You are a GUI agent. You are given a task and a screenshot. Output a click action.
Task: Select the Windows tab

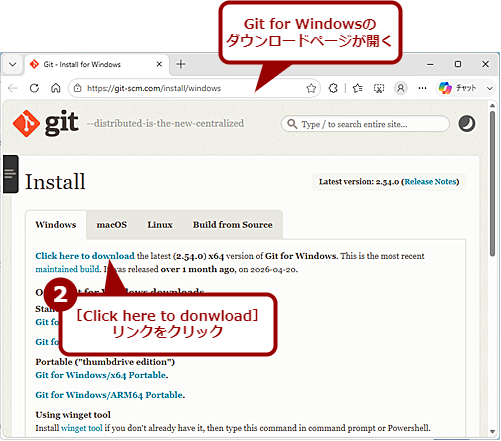pyautogui.click(x=56, y=225)
